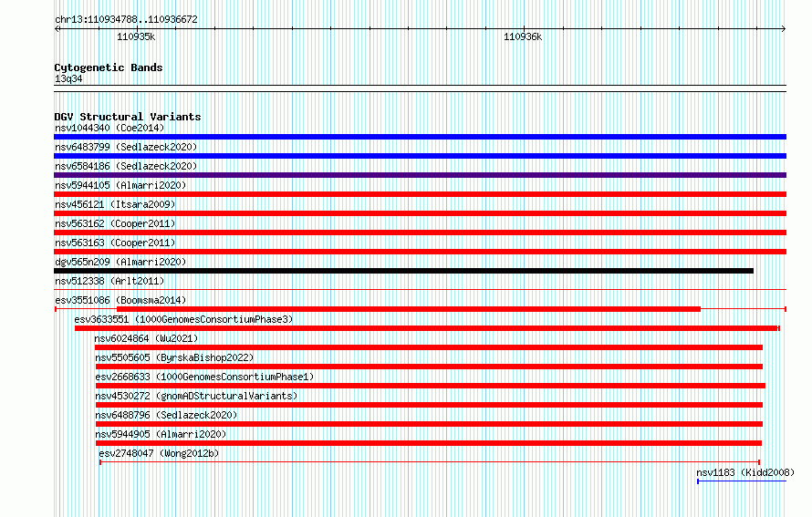Open variant dgv565n209 (Almarri2020) label
This screenshot has height=517, width=812.
(120, 262)
